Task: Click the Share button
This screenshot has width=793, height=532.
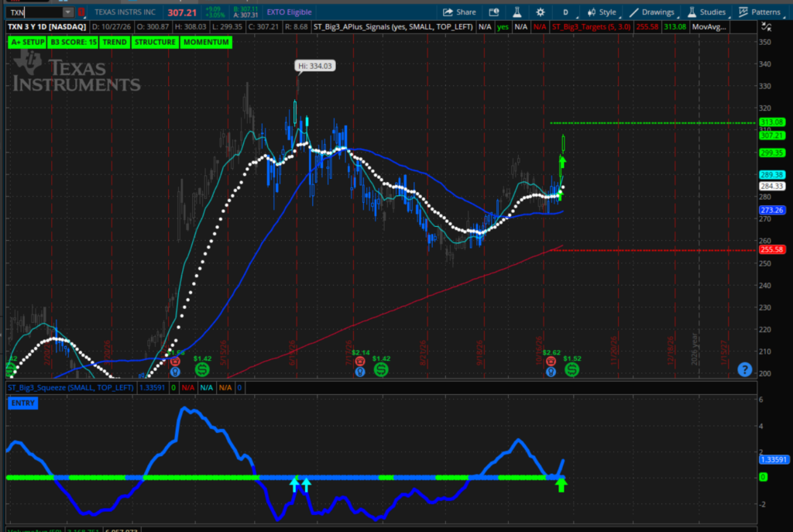Action: point(459,12)
